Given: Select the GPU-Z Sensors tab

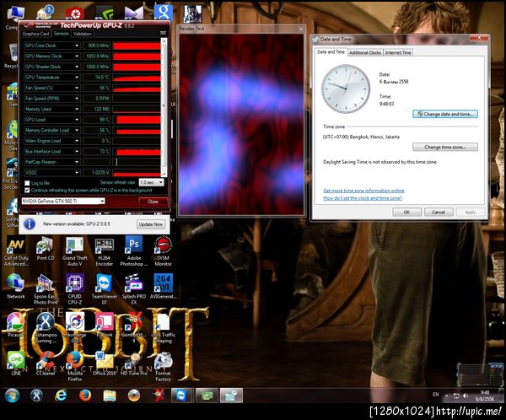Looking at the screenshot, I should [61, 33].
